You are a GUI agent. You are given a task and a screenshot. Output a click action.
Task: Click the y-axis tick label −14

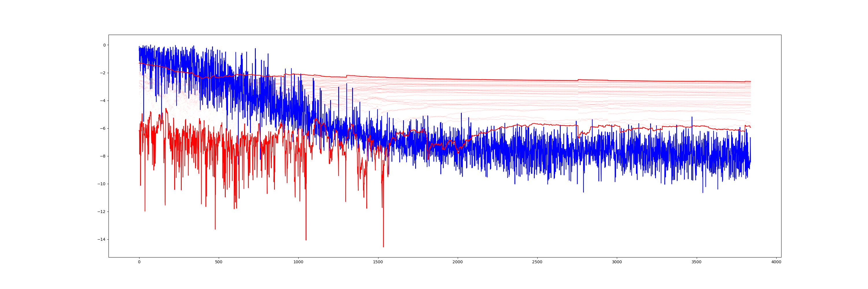(102, 240)
